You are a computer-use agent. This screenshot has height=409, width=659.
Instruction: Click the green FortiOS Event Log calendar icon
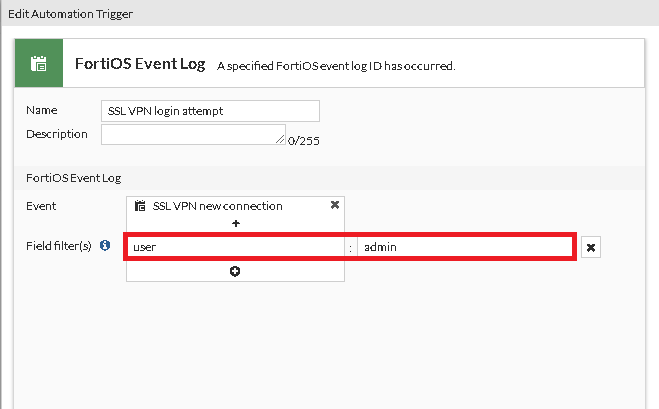[x=39, y=63]
